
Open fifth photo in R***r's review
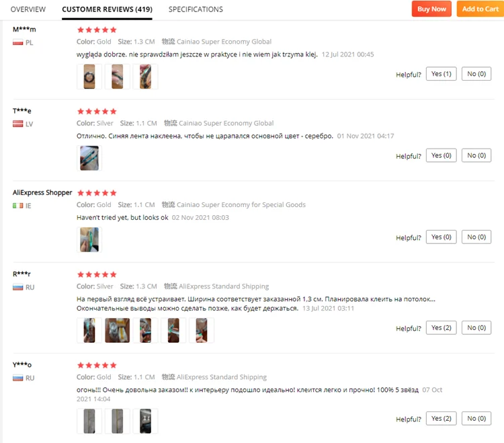(202, 331)
